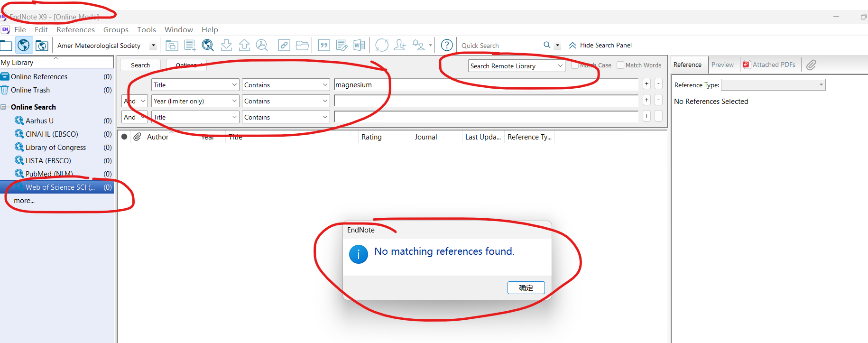Screen dimensions: 868x343
Task: Click the Share Library icon
Action: coord(400,46)
